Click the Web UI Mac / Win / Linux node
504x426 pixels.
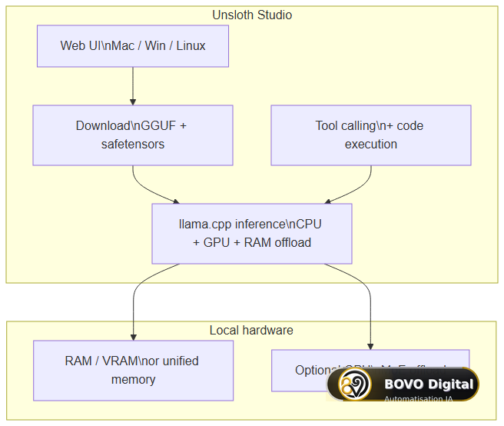point(133,46)
